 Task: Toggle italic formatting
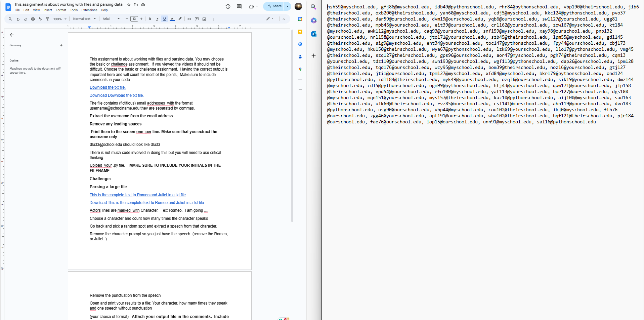click(157, 19)
